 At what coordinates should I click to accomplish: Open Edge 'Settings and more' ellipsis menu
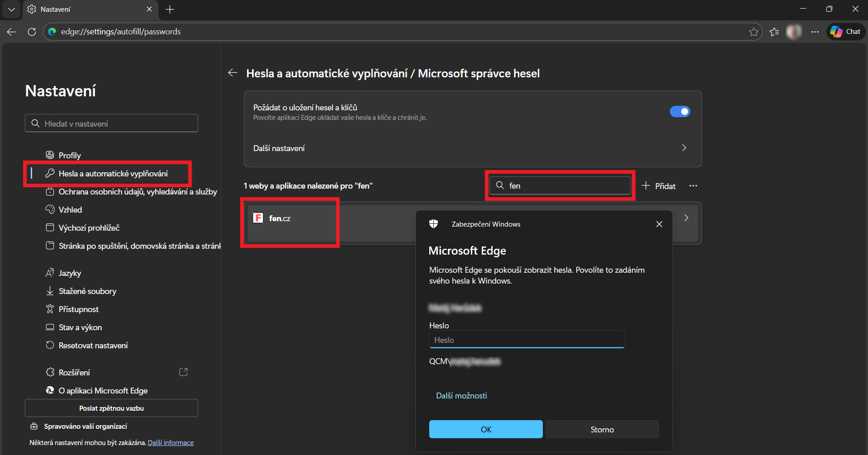coord(815,32)
